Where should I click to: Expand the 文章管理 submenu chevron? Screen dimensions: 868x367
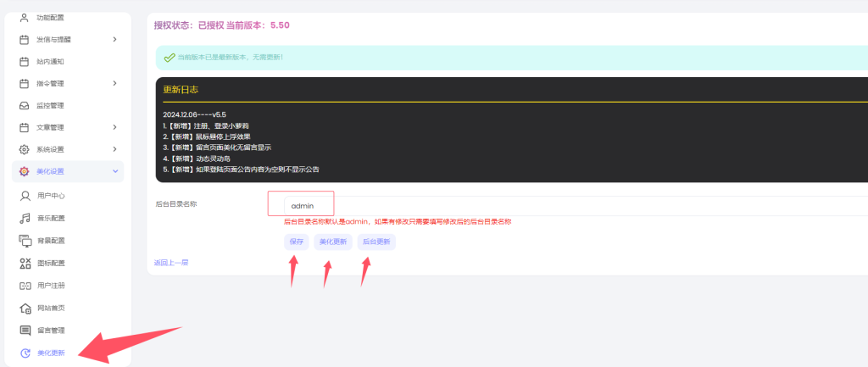point(114,127)
